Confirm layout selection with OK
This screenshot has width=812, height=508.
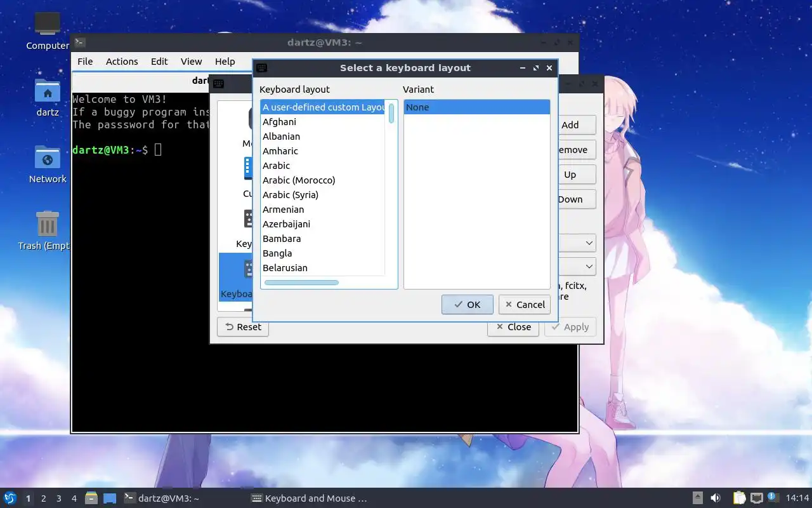click(x=467, y=305)
